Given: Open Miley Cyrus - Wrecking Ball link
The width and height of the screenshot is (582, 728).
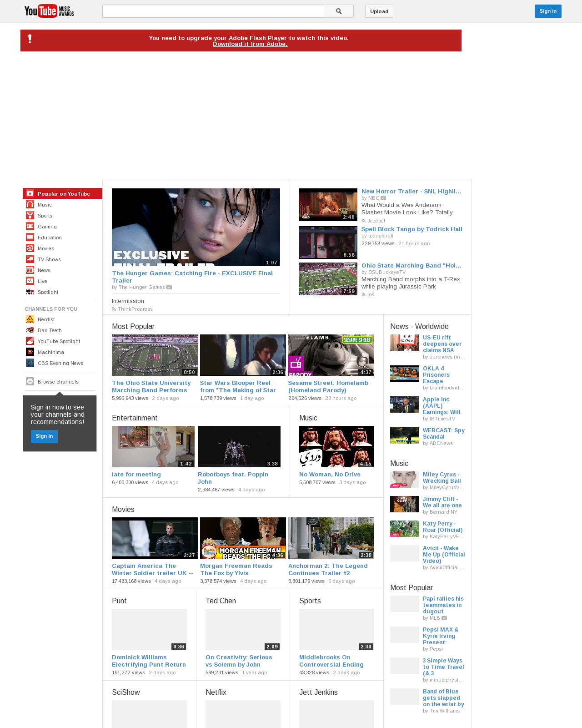Looking at the screenshot, I should [x=442, y=478].
